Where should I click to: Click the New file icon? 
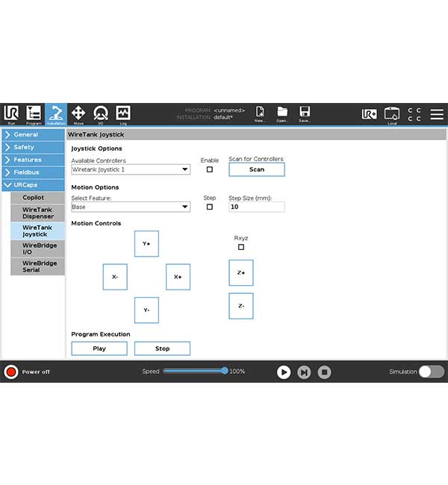point(260,113)
